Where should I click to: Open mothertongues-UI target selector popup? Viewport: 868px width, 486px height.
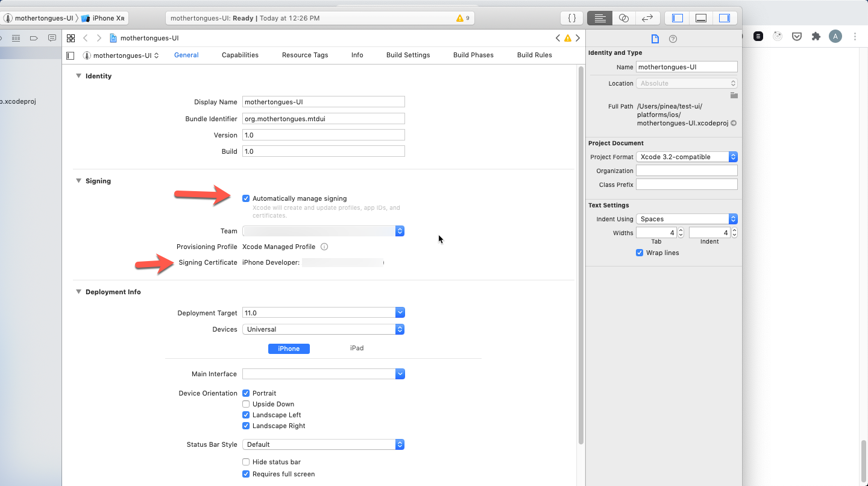click(121, 55)
